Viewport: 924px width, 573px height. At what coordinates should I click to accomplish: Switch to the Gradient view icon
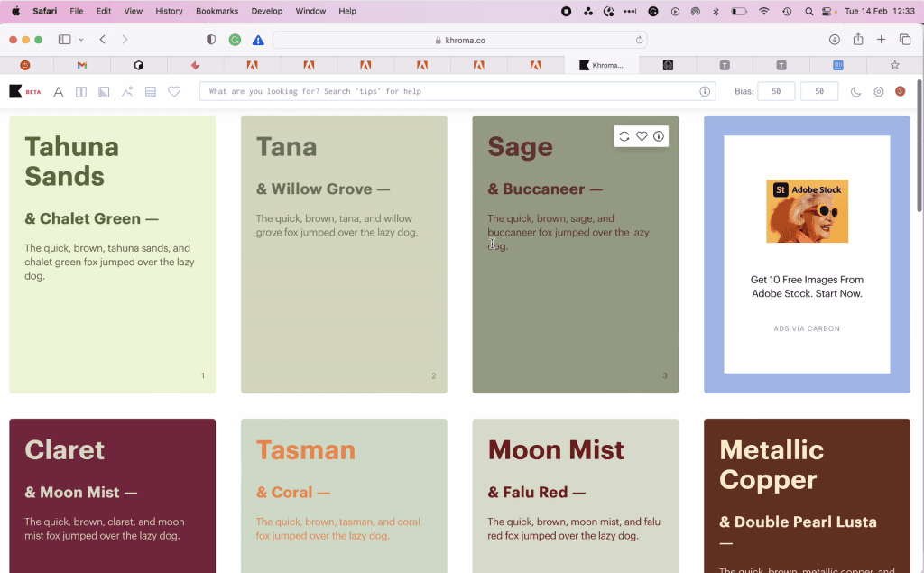click(105, 92)
